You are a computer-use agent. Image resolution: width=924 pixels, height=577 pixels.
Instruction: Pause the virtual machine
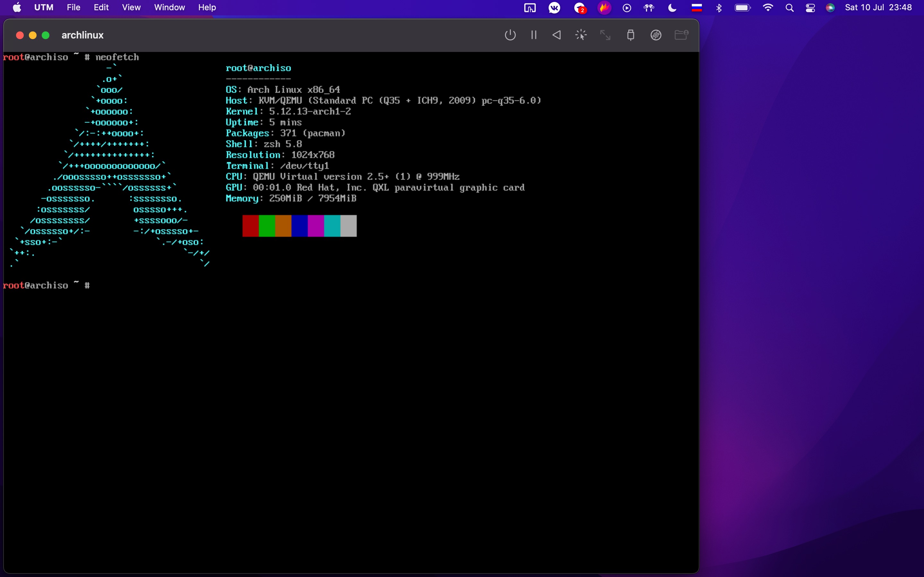point(534,35)
